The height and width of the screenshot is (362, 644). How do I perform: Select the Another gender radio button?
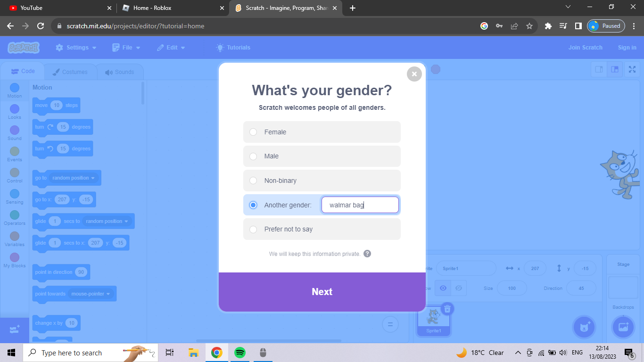click(253, 205)
